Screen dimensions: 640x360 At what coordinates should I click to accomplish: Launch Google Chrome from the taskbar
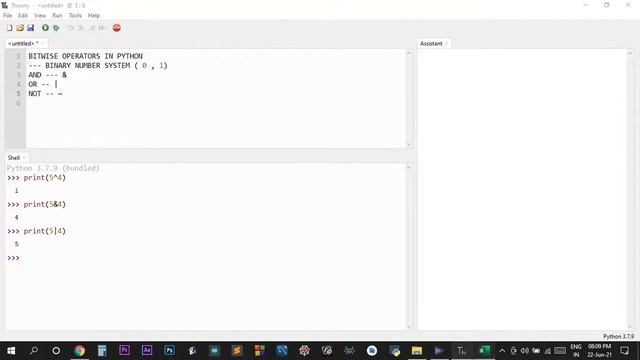click(x=80, y=351)
